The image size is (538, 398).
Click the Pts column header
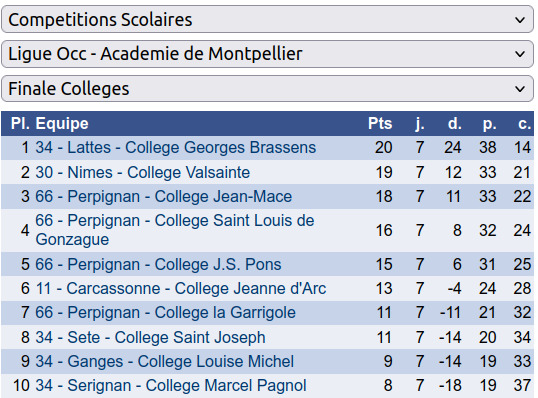point(380,124)
